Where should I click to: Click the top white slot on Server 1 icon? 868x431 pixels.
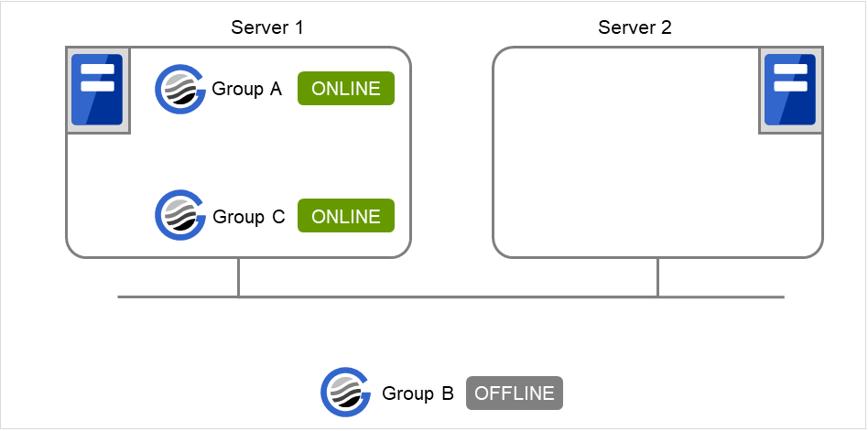[x=97, y=70]
